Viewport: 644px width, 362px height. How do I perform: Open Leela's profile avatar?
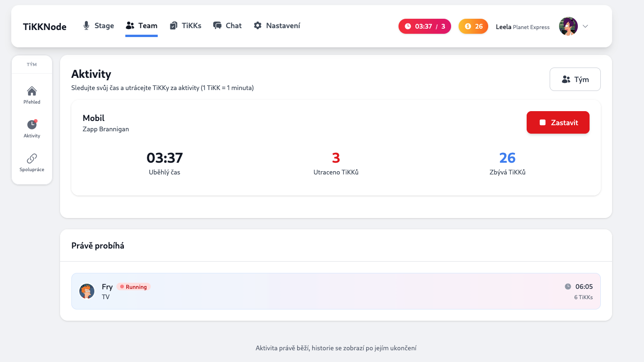pos(568,26)
